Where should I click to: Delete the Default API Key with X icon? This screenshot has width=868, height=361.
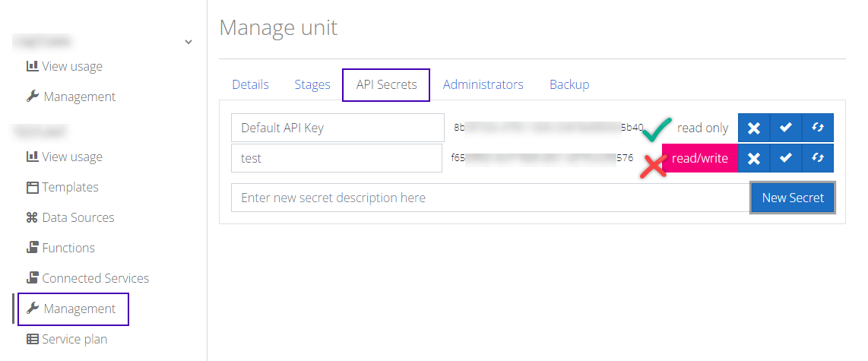[x=753, y=128]
